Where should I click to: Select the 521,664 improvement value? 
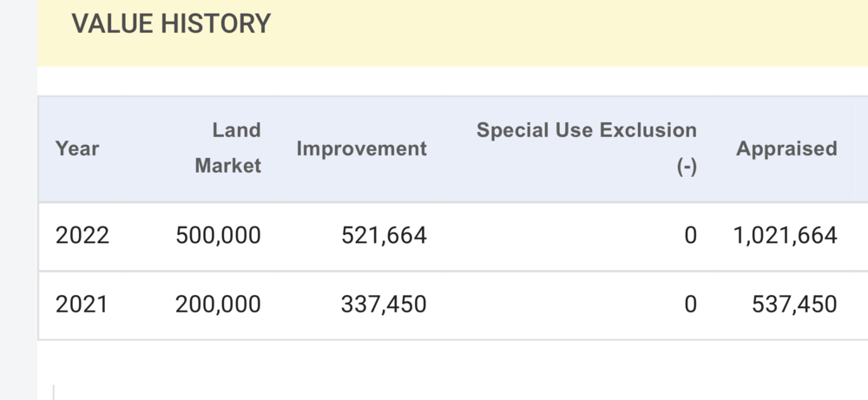click(x=384, y=235)
